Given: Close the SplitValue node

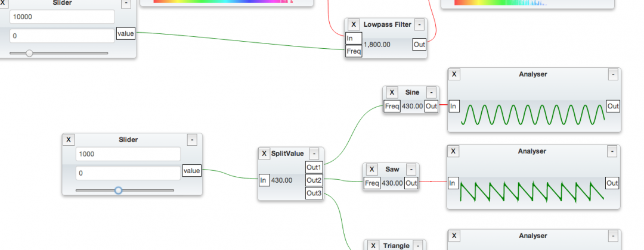Looking at the screenshot, I should pyautogui.click(x=264, y=154).
